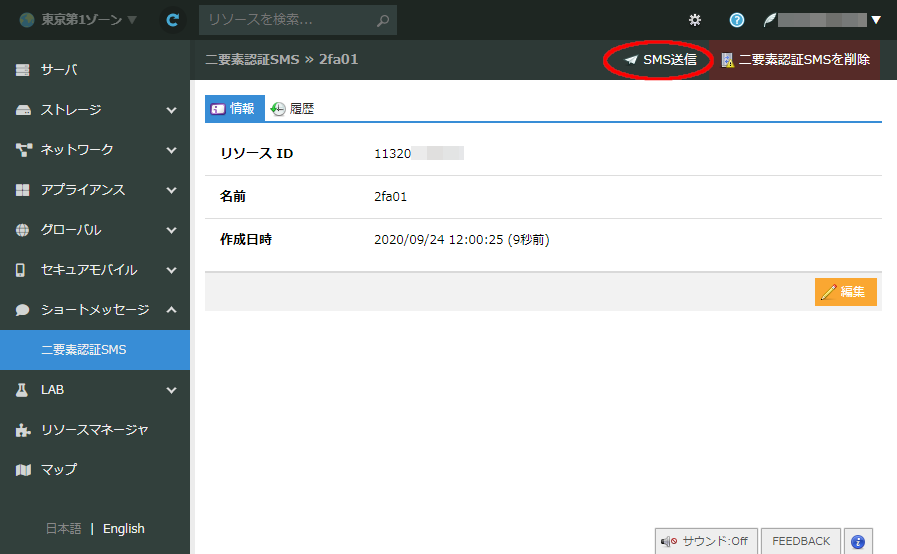Click the blue info icon at bottom right
The height and width of the screenshot is (554, 897).
click(x=858, y=541)
